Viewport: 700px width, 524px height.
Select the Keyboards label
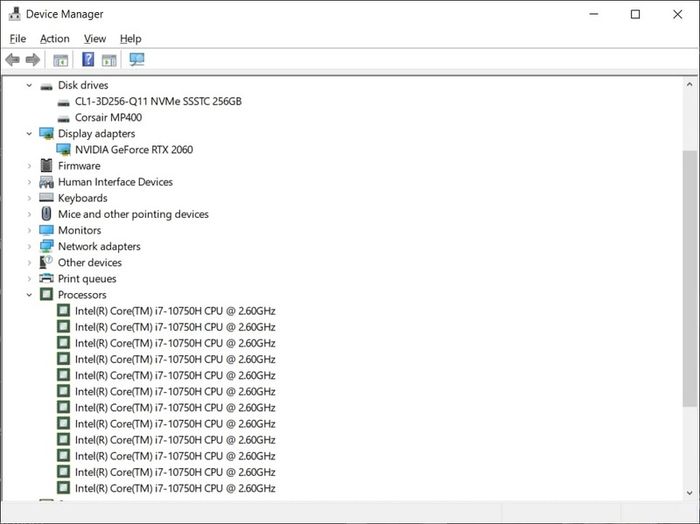[83, 198]
